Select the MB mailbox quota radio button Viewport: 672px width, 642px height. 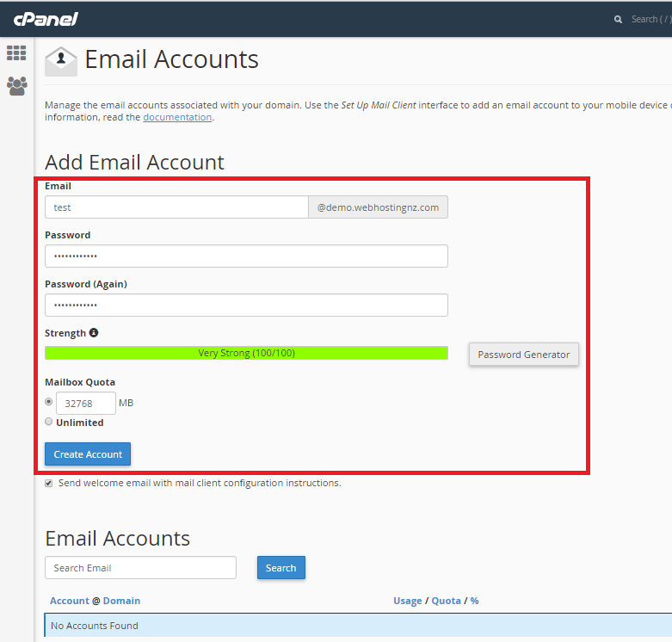pyautogui.click(x=49, y=402)
